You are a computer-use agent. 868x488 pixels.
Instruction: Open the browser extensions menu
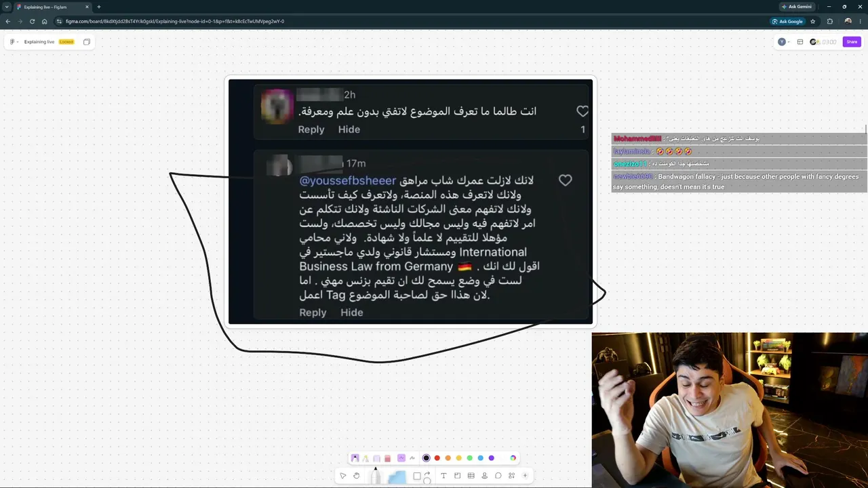pos(830,21)
